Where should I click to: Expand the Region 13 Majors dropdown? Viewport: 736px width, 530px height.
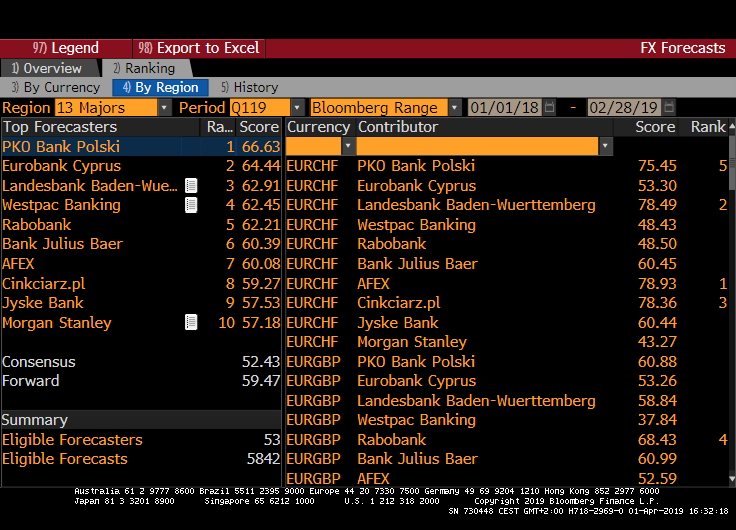coord(164,108)
